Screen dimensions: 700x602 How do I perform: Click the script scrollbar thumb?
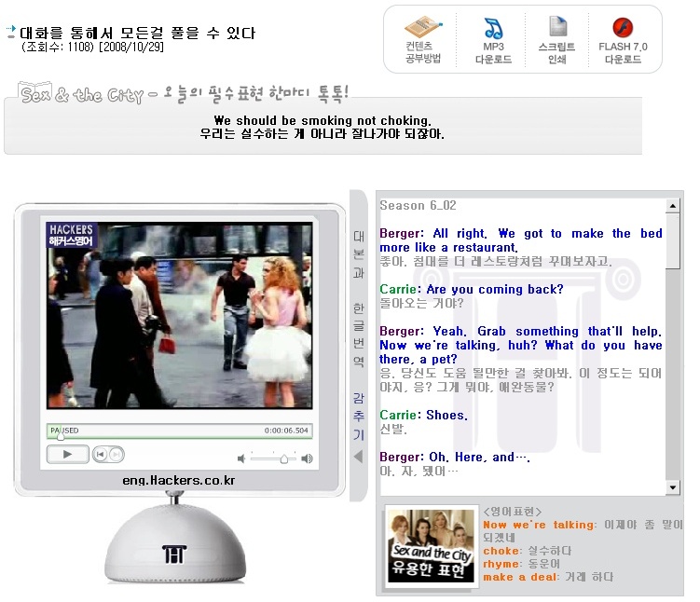672,241
